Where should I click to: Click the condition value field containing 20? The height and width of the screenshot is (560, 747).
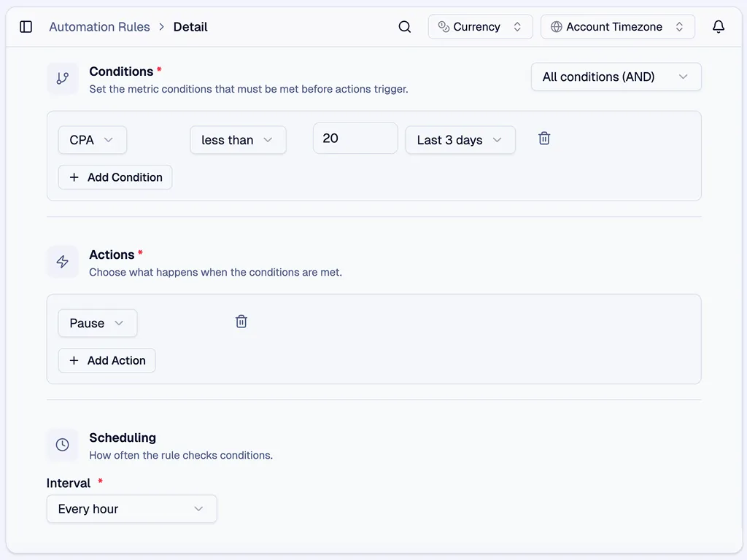[x=355, y=139]
